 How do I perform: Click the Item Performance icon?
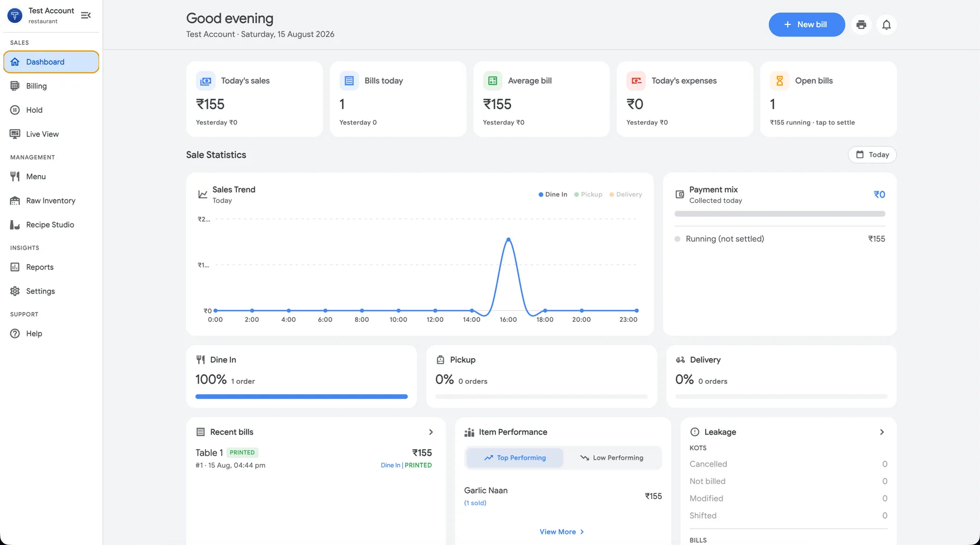(x=469, y=432)
